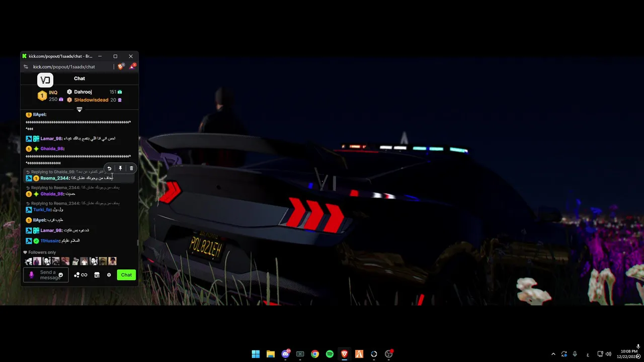The height and width of the screenshot is (362, 644).
Task: Click the gold rank 1 badge beside INQ
Action: [42, 96]
